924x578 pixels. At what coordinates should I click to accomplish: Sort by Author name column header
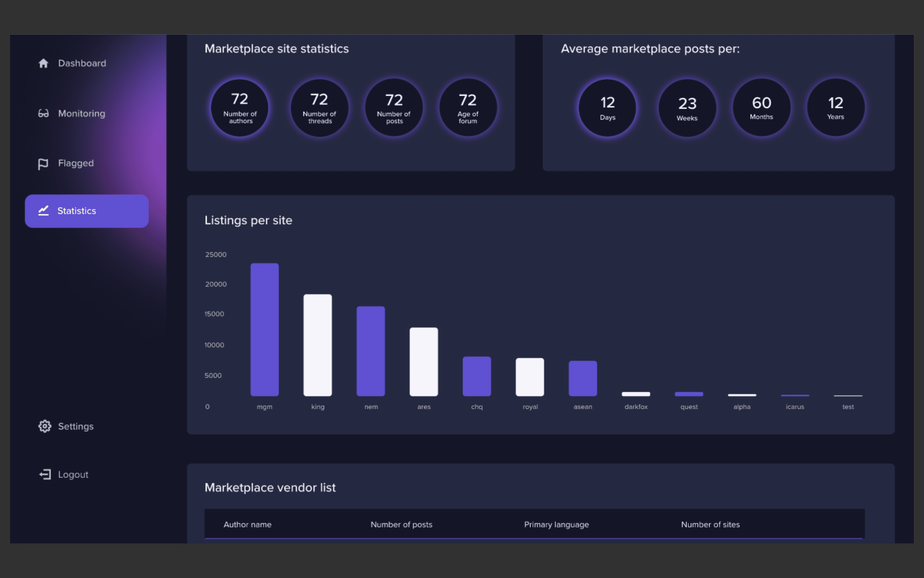247,525
